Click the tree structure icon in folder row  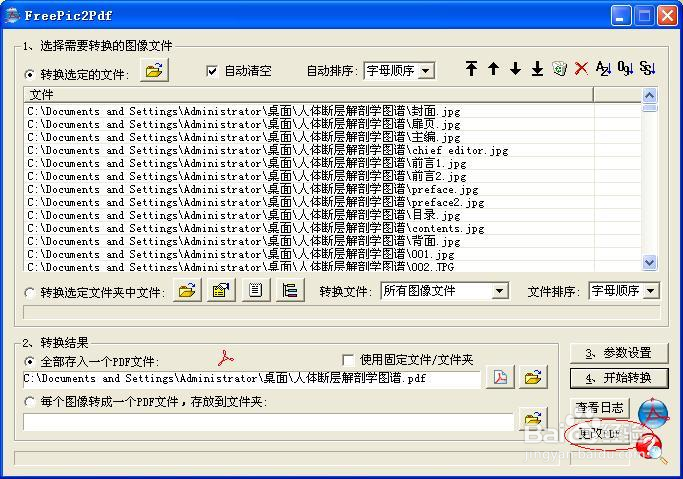(x=290, y=290)
